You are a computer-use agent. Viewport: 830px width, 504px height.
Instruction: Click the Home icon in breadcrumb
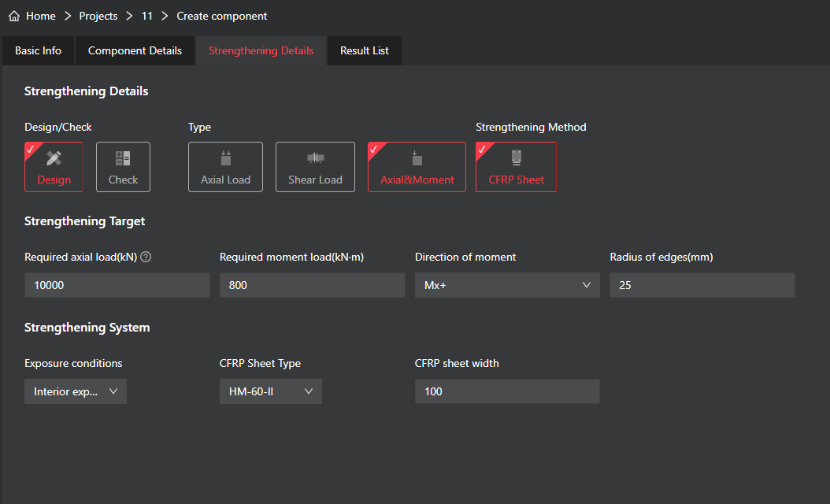14,16
